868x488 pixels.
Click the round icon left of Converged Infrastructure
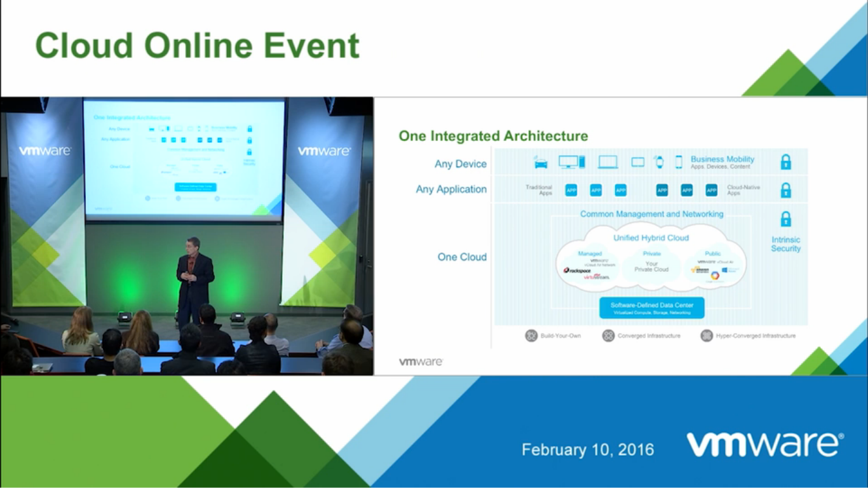pos(609,335)
